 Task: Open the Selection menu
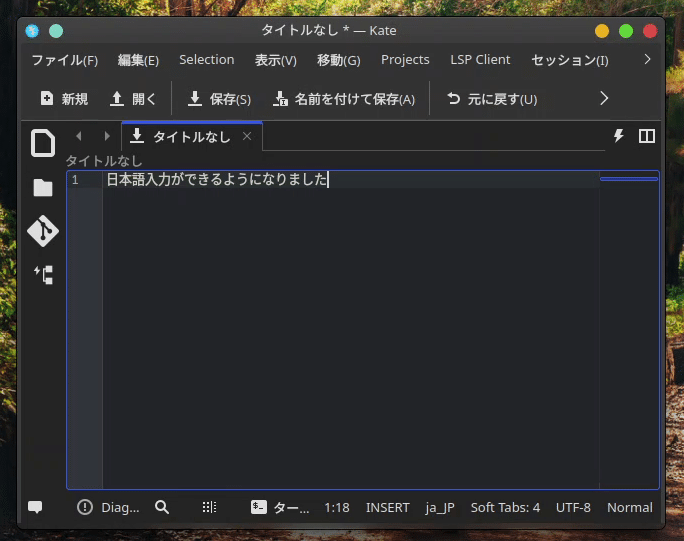(x=207, y=59)
